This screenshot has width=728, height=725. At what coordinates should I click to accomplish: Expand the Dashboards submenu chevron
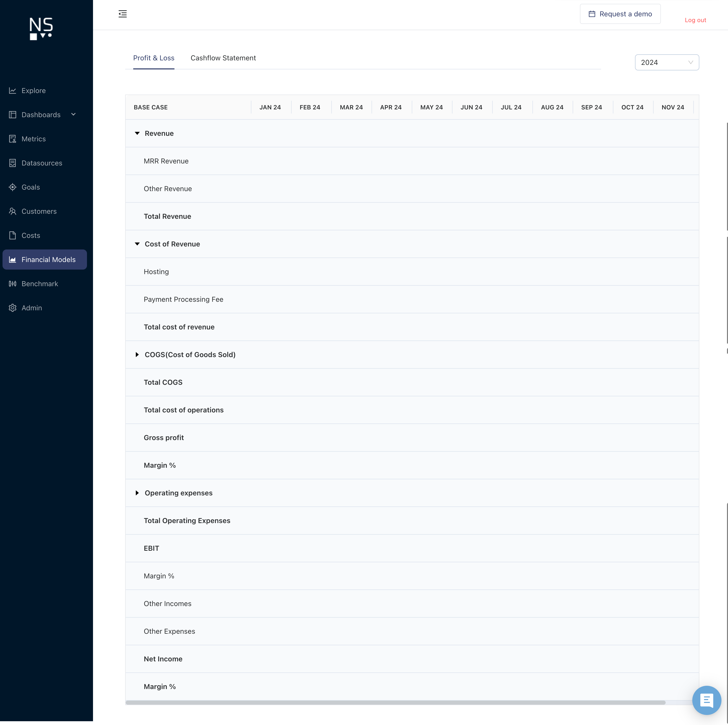73,114
